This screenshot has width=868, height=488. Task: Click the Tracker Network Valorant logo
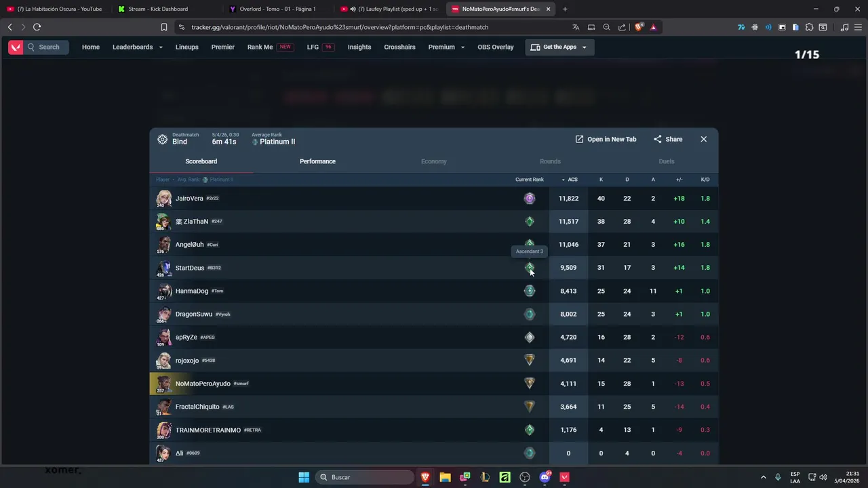tap(15, 47)
